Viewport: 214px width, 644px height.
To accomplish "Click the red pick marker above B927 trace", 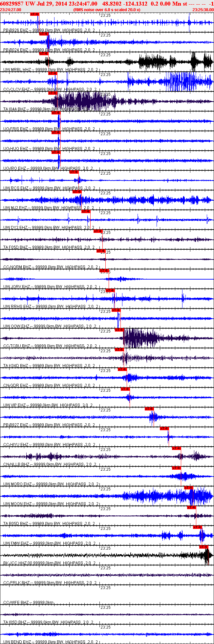I will point(149,409).
